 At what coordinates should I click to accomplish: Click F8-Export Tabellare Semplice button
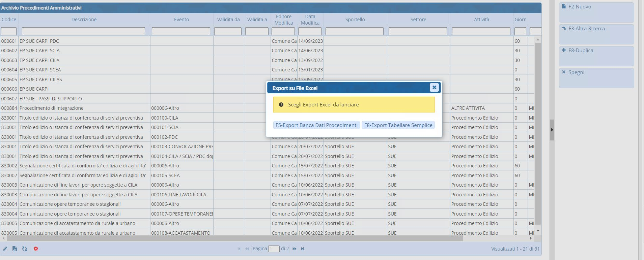(398, 125)
